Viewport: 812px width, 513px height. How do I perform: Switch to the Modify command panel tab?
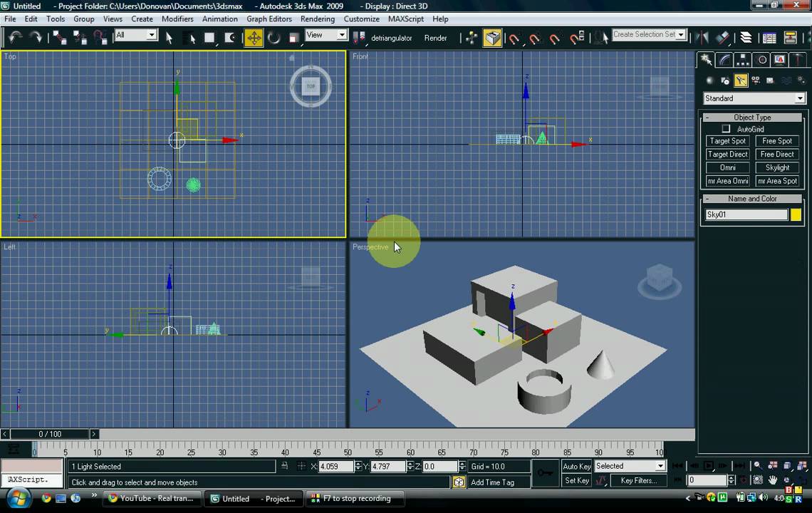point(724,60)
